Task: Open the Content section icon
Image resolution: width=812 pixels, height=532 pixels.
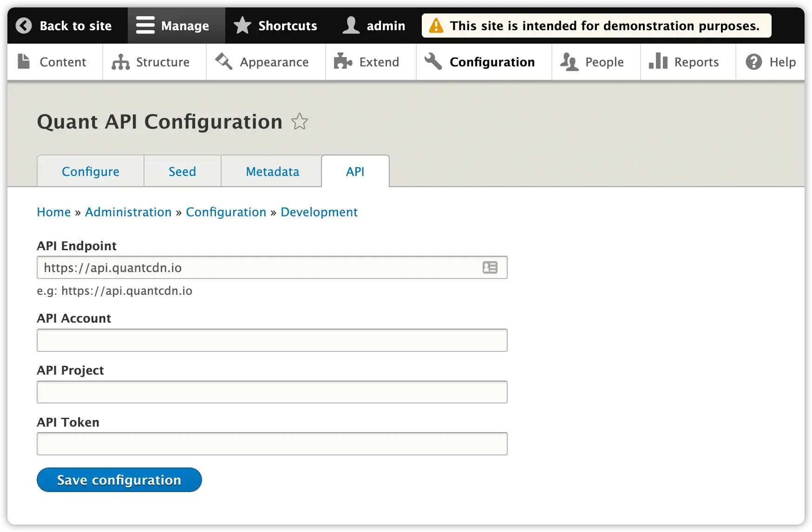Action: point(24,61)
